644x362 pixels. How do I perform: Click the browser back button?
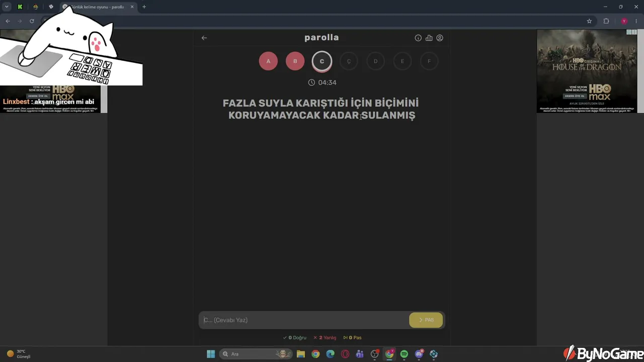point(8,21)
